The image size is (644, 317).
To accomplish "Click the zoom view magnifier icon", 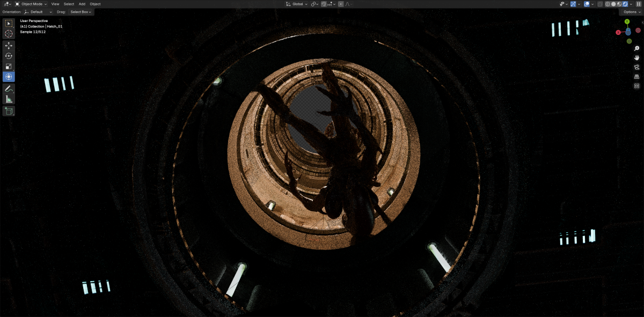I will (x=637, y=48).
